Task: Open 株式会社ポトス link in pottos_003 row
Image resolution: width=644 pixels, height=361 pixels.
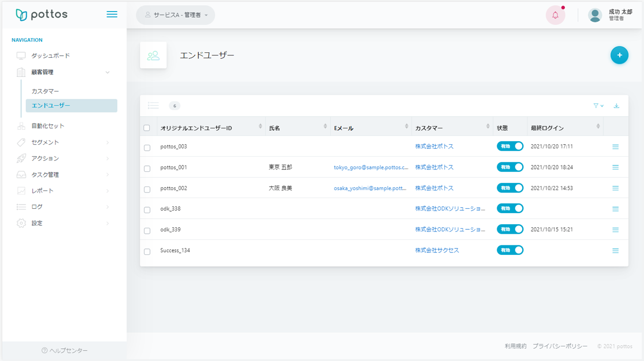Action: click(434, 146)
